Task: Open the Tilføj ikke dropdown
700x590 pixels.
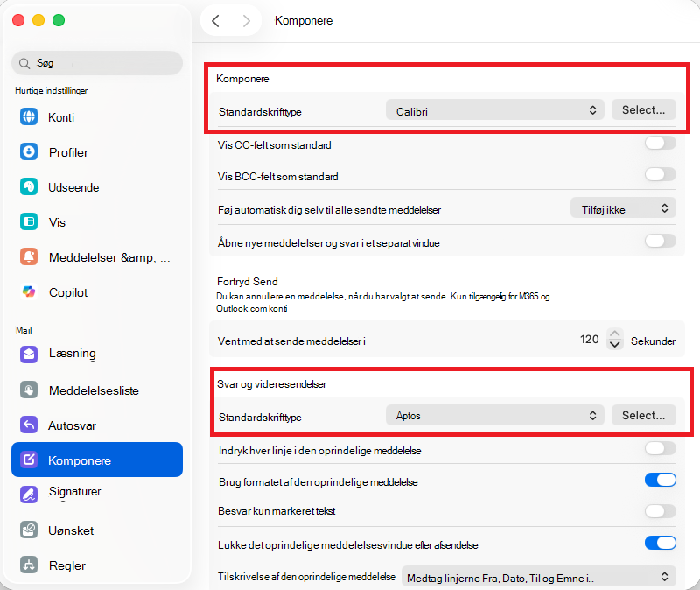Action: (623, 208)
